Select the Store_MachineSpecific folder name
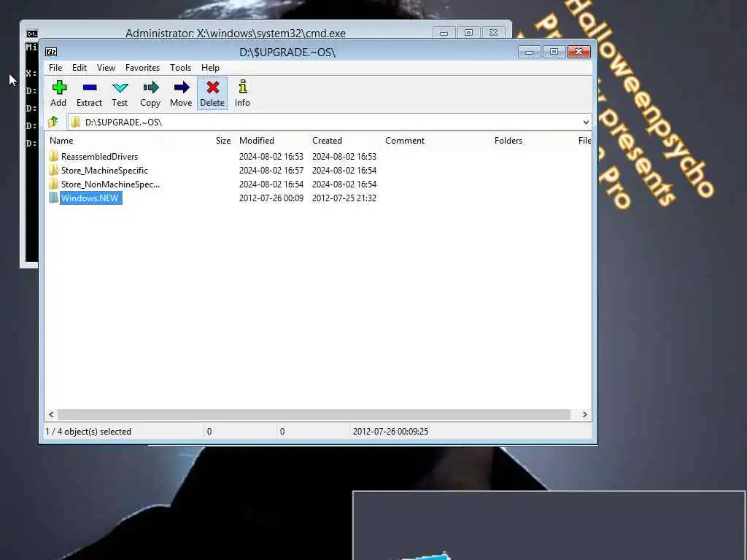This screenshot has height=560, width=747. point(104,171)
